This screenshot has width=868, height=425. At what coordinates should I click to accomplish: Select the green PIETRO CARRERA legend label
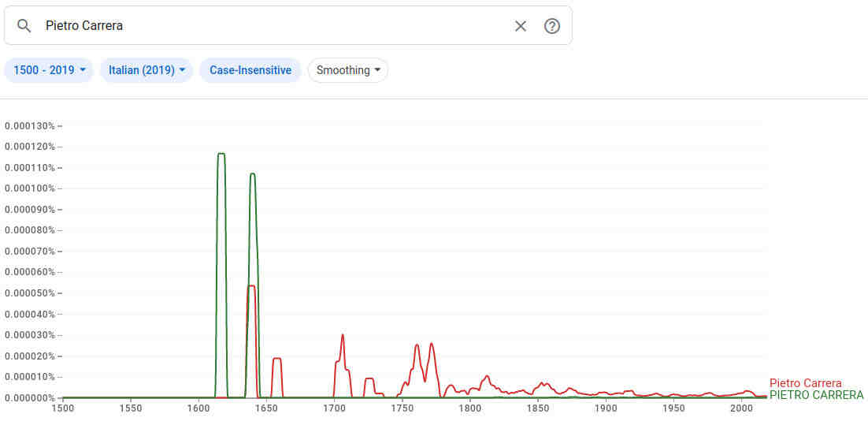816,395
